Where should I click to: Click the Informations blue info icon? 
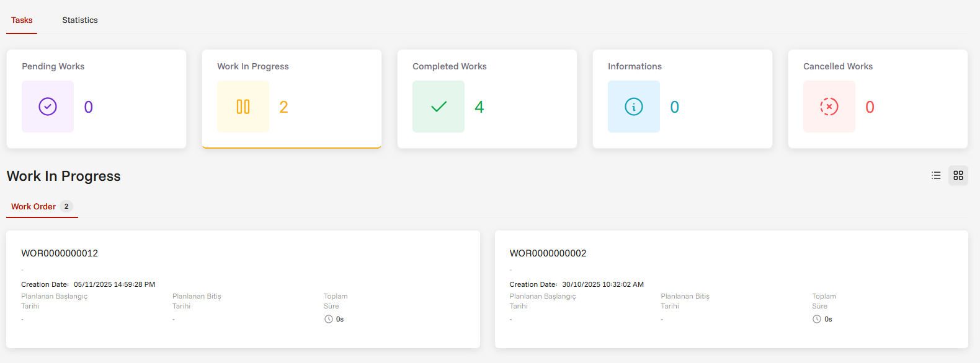[x=634, y=107]
